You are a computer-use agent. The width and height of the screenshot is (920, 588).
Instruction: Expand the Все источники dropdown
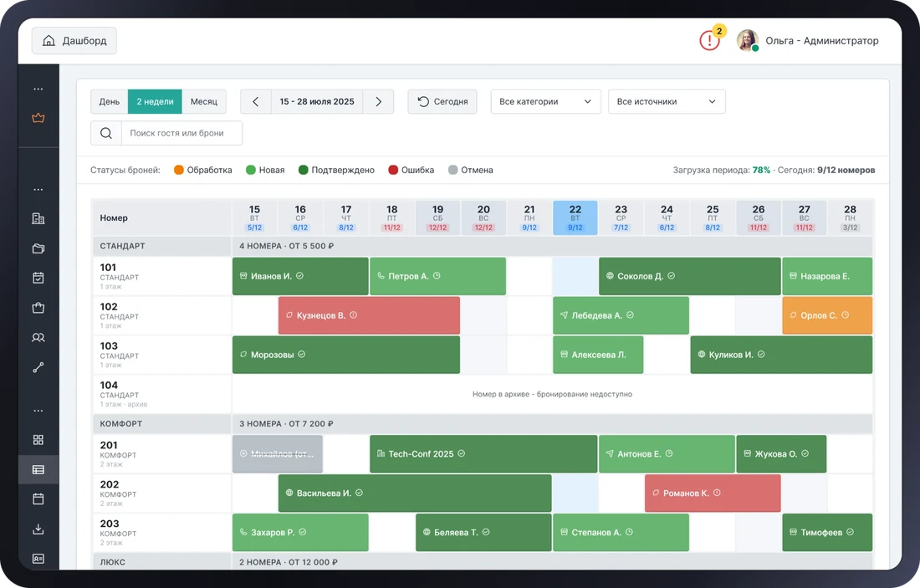(x=667, y=101)
